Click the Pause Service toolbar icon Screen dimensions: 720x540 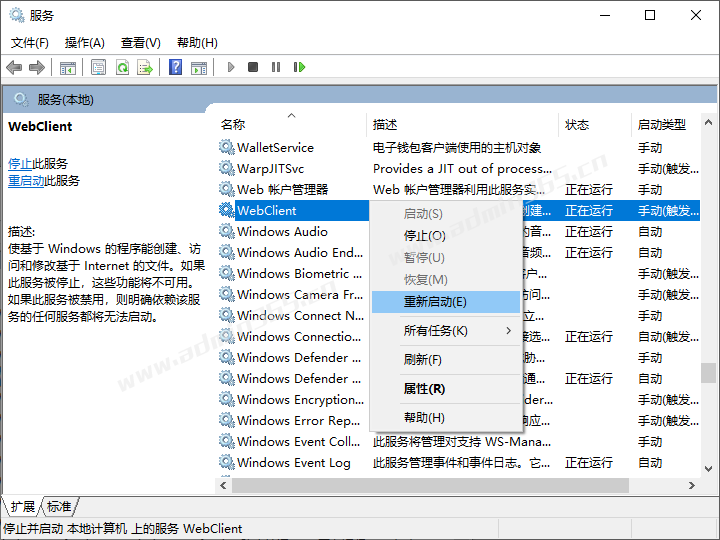coord(276,68)
